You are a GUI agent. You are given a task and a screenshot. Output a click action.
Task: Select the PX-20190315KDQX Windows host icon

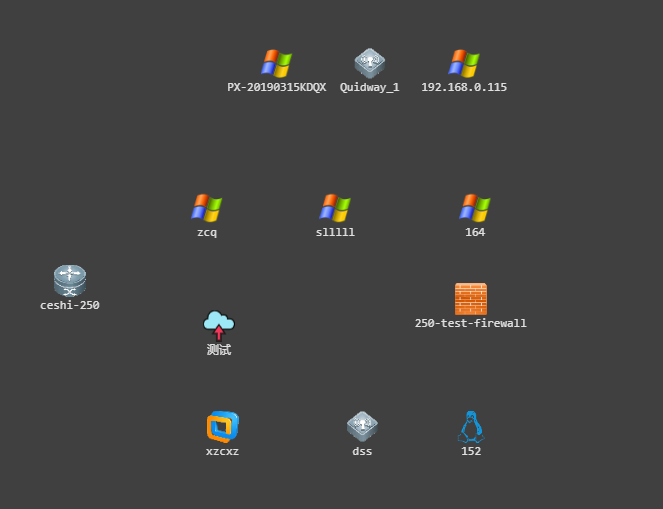277,63
